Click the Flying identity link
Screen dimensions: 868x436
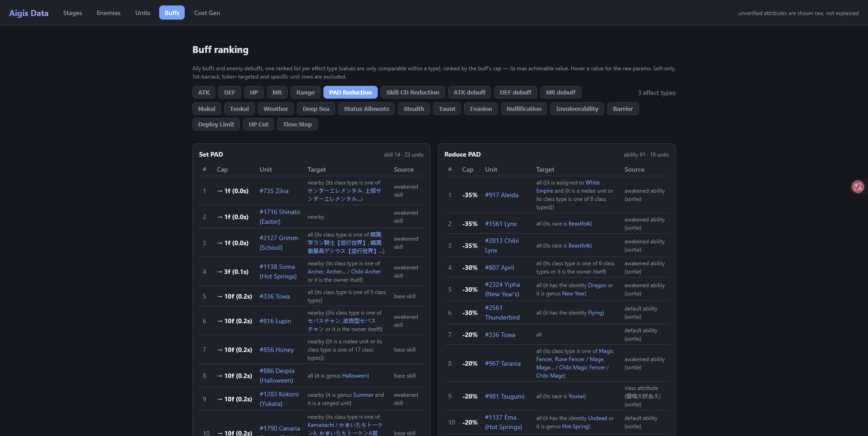tap(595, 313)
